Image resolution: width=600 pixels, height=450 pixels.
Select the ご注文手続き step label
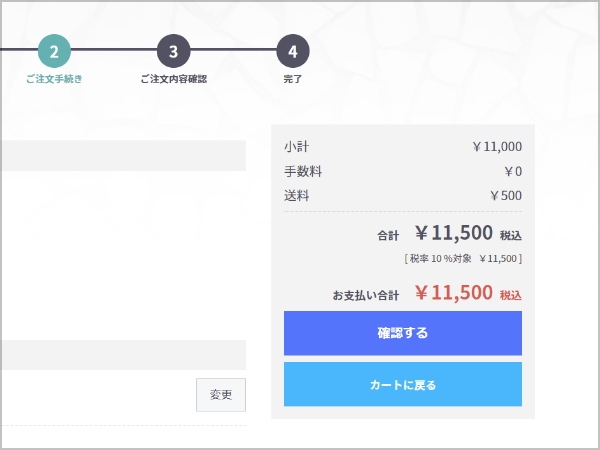(x=54, y=78)
